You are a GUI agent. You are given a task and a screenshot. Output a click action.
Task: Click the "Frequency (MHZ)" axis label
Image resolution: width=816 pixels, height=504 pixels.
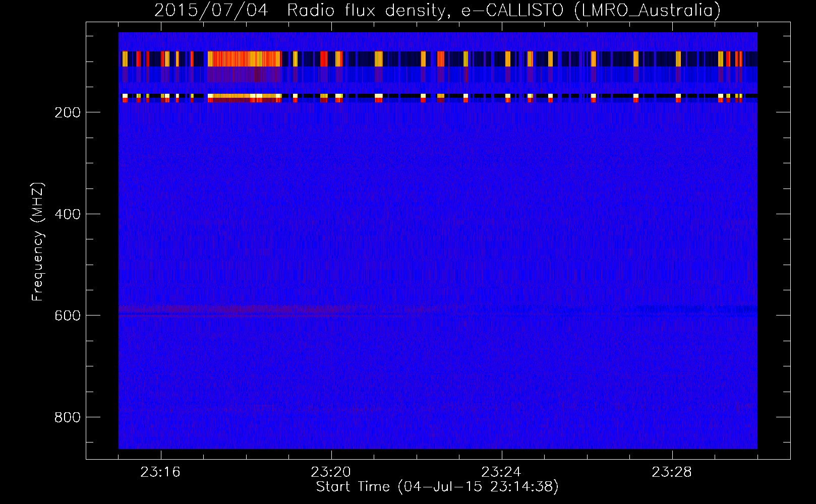[x=38, y=242]
